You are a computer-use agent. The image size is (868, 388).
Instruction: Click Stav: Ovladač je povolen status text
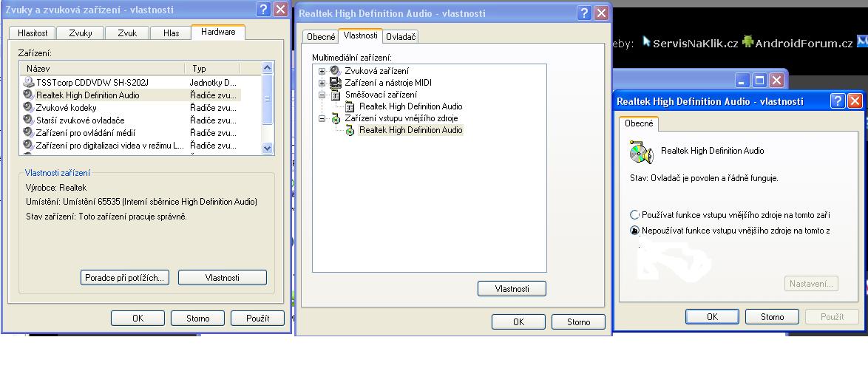click(704, 178)
